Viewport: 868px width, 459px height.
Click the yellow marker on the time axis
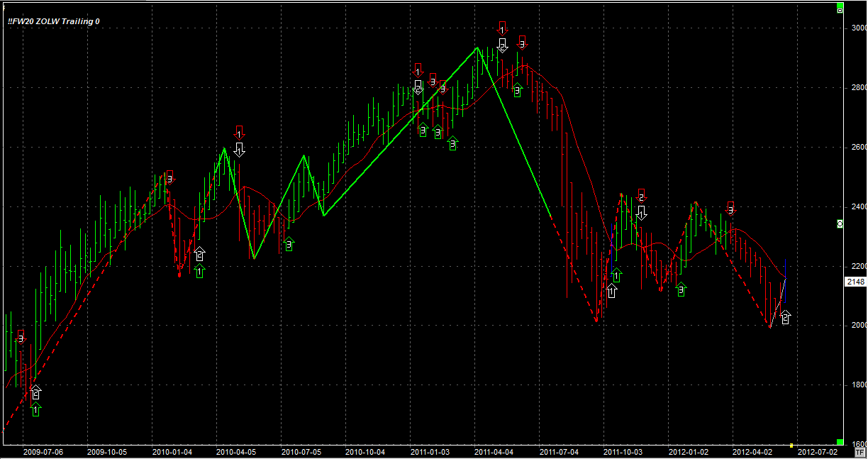pos(791,446)
